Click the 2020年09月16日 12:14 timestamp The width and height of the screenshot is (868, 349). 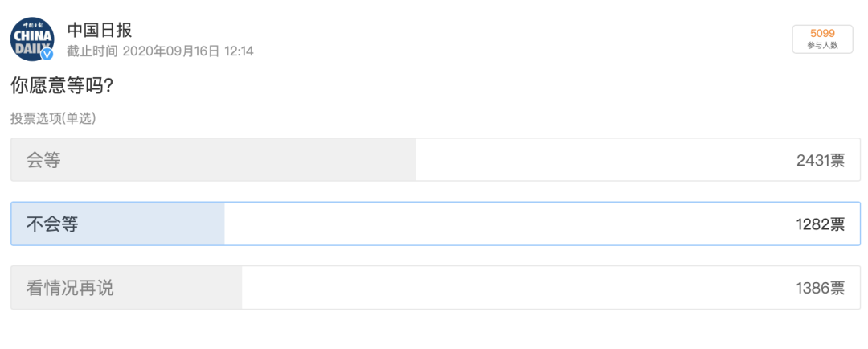click(x=188, y=51)
